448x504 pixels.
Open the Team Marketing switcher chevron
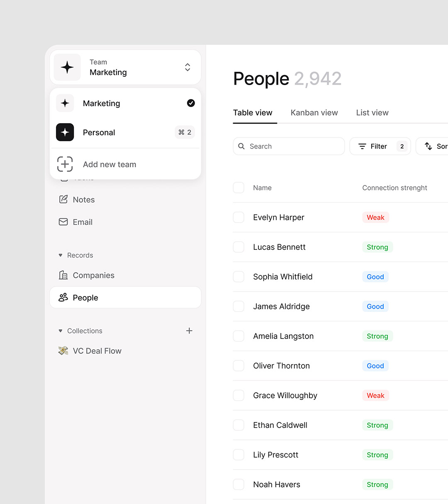click(x=187, y=67)
